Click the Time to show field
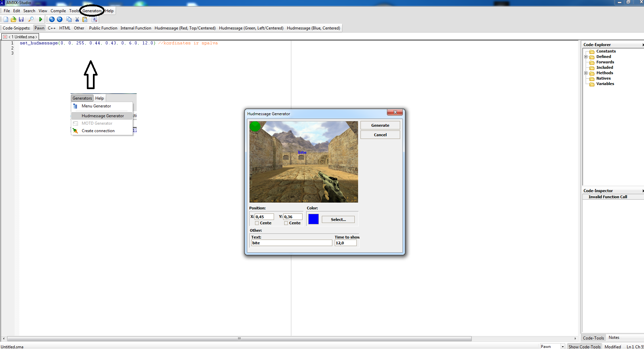Image resolution: width=644 pixels, height=349 pixels. [x=346, y=243]
